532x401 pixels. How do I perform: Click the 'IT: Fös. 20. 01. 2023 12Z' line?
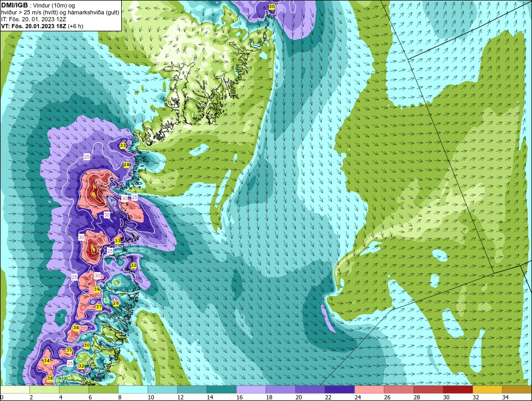[34, 19]
